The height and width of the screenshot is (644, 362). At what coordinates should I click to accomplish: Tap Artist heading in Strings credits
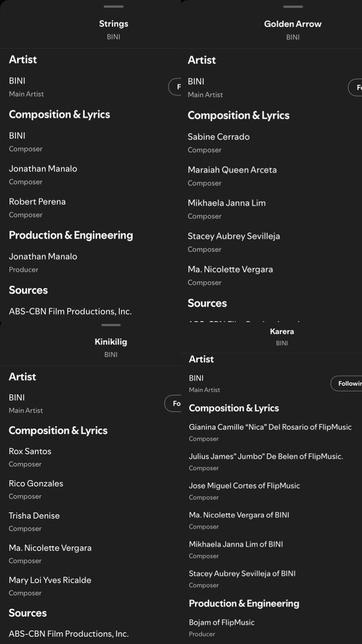(23, 60)
